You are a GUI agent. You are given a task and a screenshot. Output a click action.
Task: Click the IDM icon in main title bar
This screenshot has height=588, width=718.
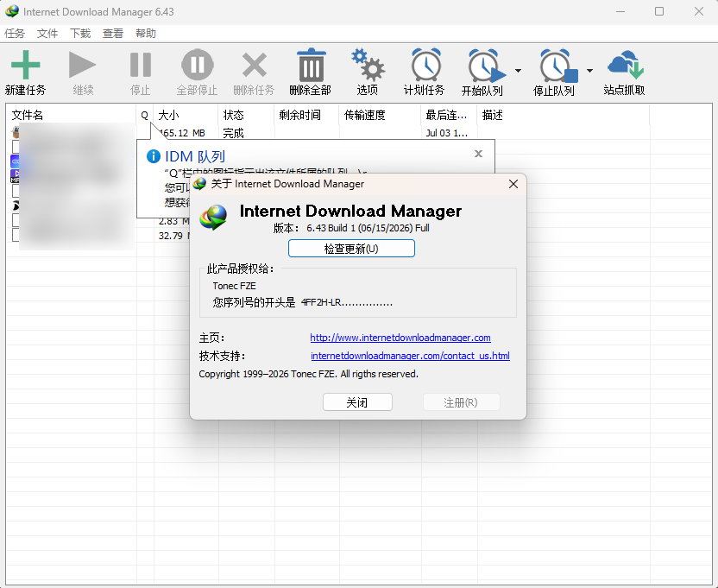tap(12, 11)
